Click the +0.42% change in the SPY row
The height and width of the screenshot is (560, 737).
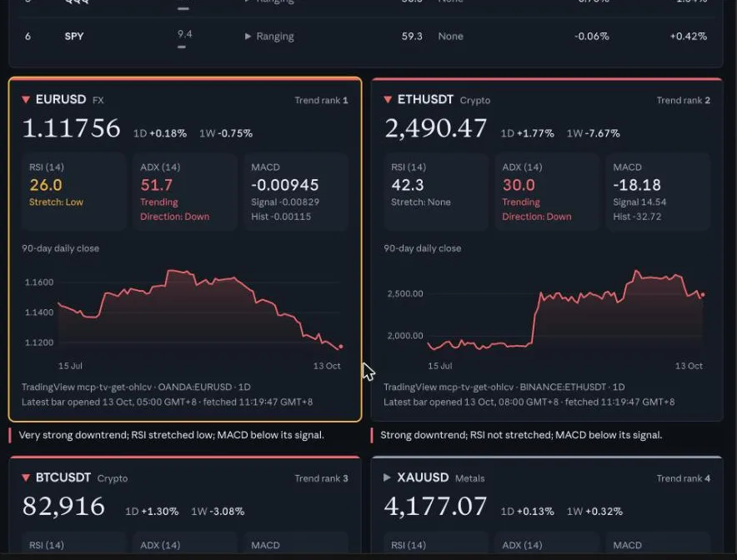(688, 36)
